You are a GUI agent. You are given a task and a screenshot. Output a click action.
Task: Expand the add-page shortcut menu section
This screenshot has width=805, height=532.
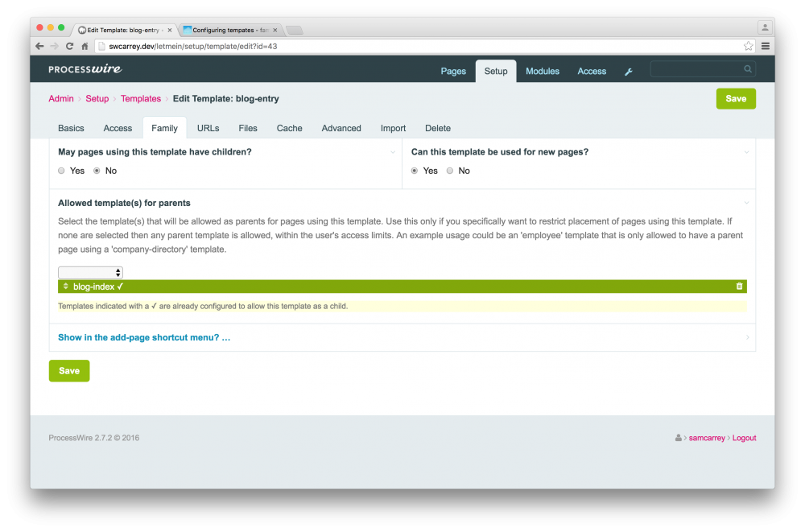pos(144,337)
